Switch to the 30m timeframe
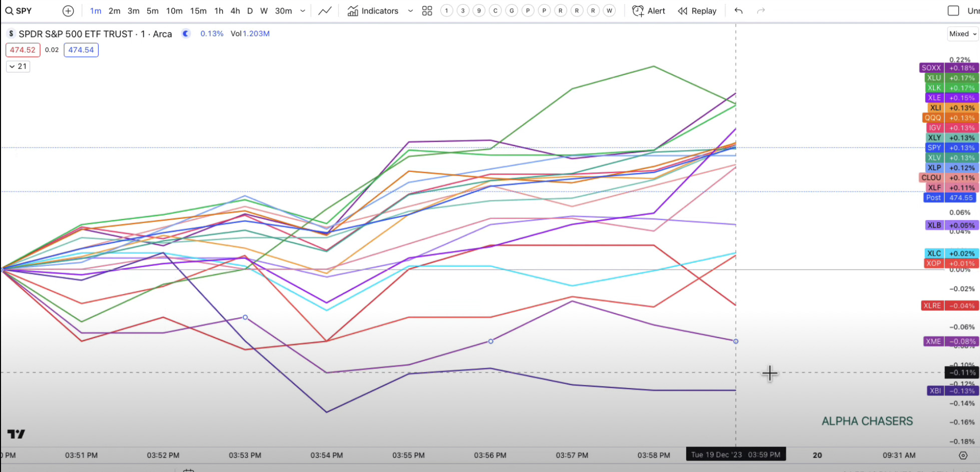Image resolution: width=980 pixels, height=472 pixels. (x=283, y=10)
